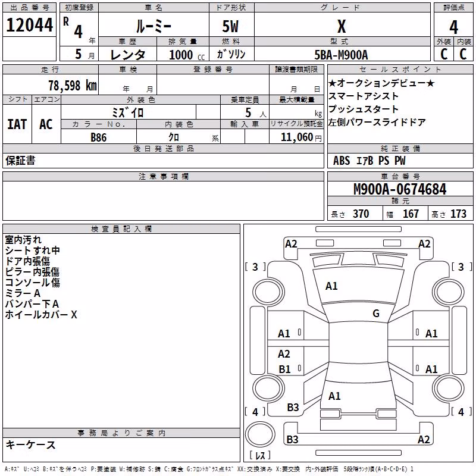
Task: Select the G mark on the windshield
Action: (x=376, y=313)
